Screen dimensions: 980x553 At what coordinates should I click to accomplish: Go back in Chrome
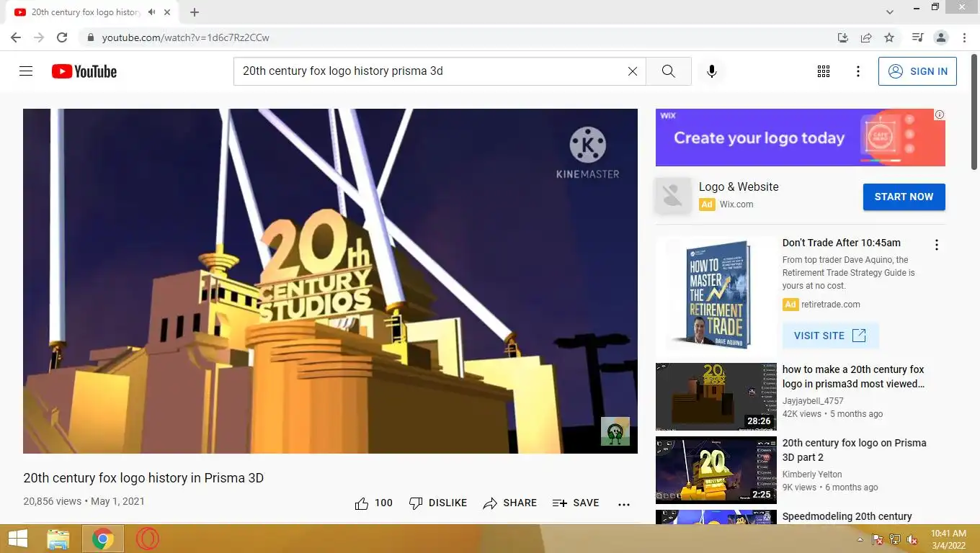[16, 37]
